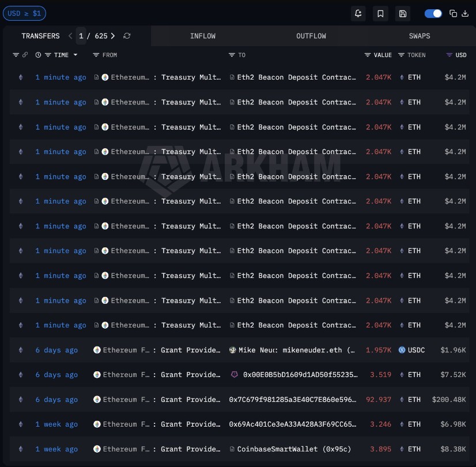476x467 pixels.
Task: Switch to the INFLOW tab
Action: (x=203, y=36)
